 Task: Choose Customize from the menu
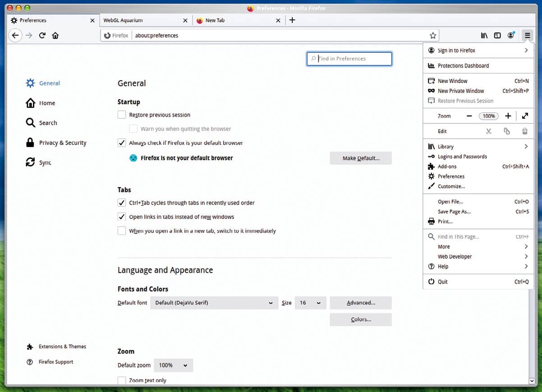478,186
